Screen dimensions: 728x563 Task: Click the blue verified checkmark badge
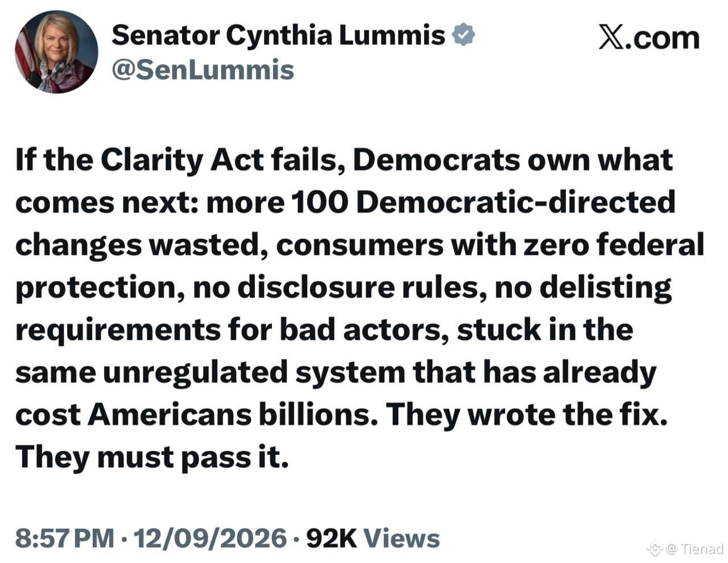(464, 36)
